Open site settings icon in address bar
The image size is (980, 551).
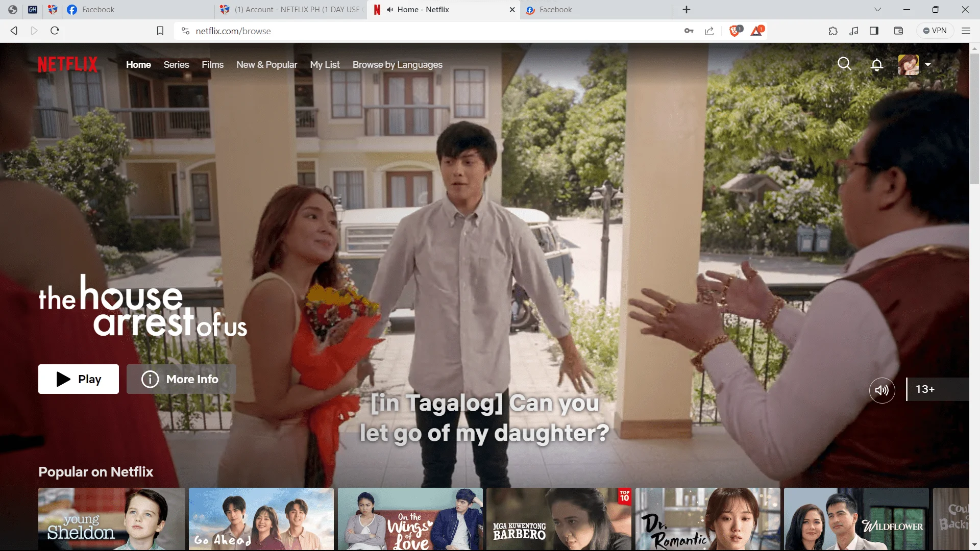(x=185, y=31)
